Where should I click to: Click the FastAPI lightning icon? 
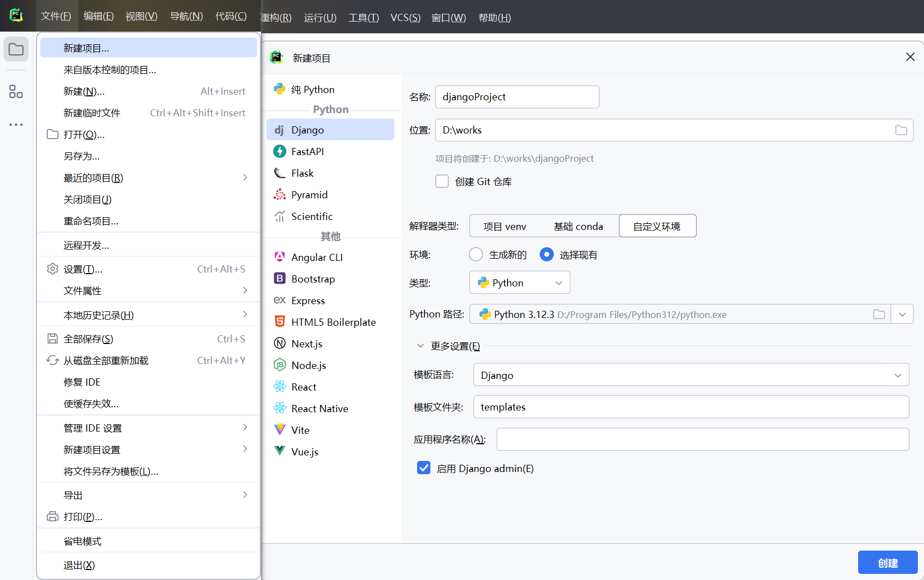point(280,152)
